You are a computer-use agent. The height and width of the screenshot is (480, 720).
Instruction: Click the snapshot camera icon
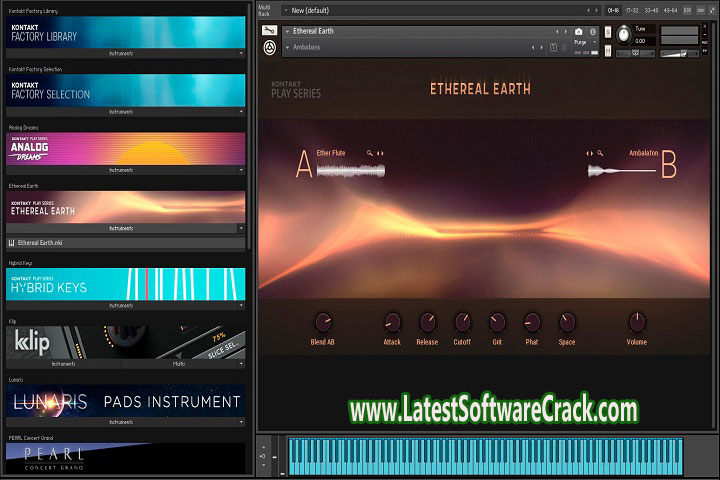point(578,32)
